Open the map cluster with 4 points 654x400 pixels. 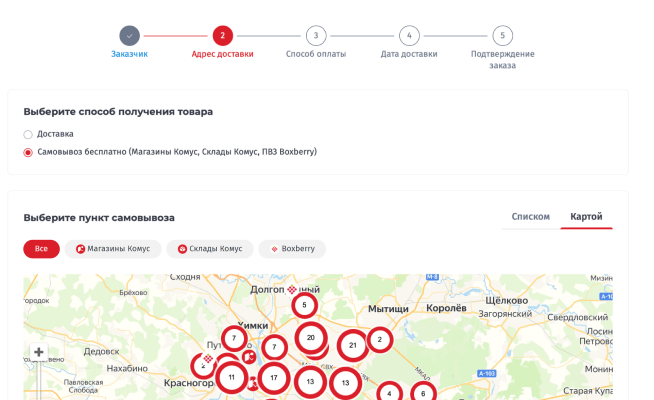point(390,392)
